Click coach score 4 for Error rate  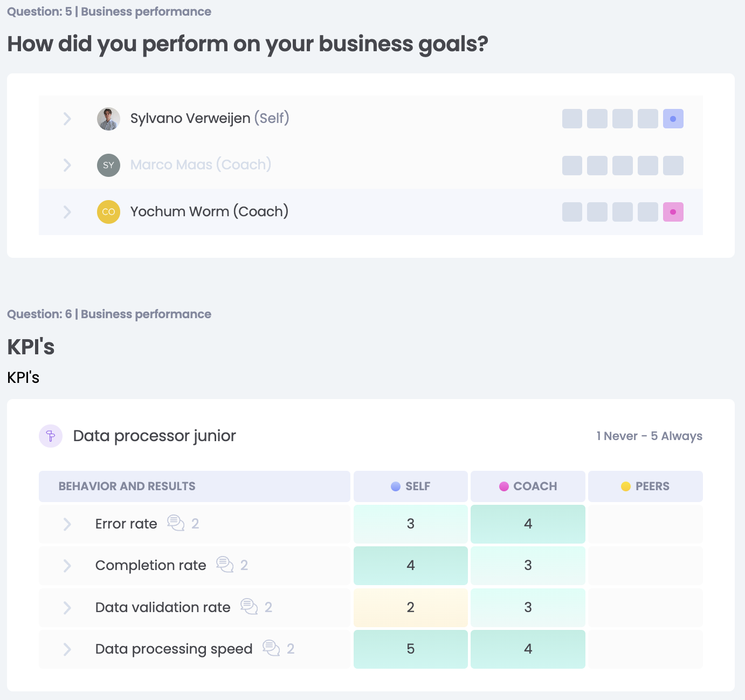click(x=528, y=524)
